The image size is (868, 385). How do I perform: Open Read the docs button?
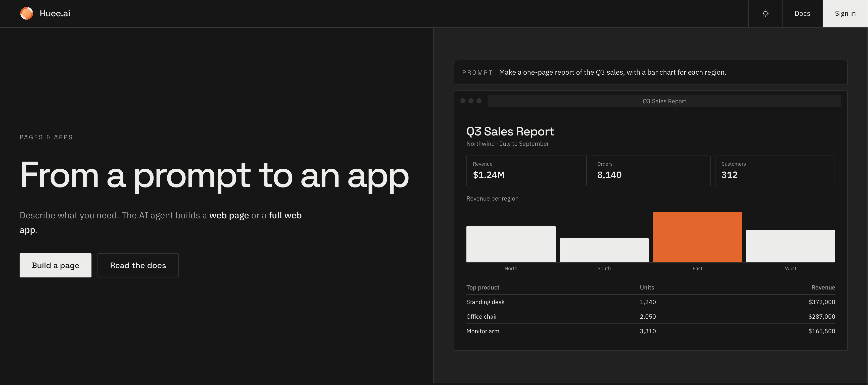tap(138, 265)
